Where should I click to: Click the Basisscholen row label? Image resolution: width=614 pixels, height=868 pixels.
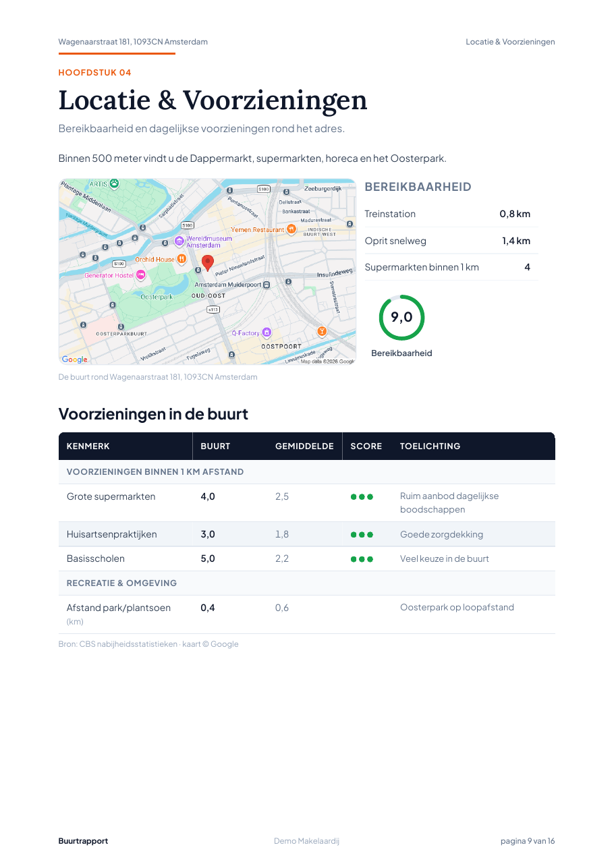(95, 558)
